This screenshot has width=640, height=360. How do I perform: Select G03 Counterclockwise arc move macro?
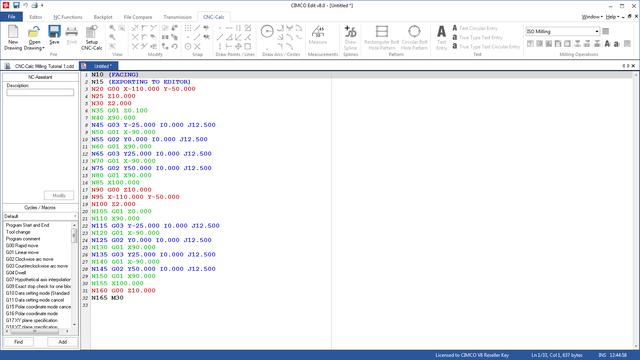pyautogui.click(x=37, y=266)
